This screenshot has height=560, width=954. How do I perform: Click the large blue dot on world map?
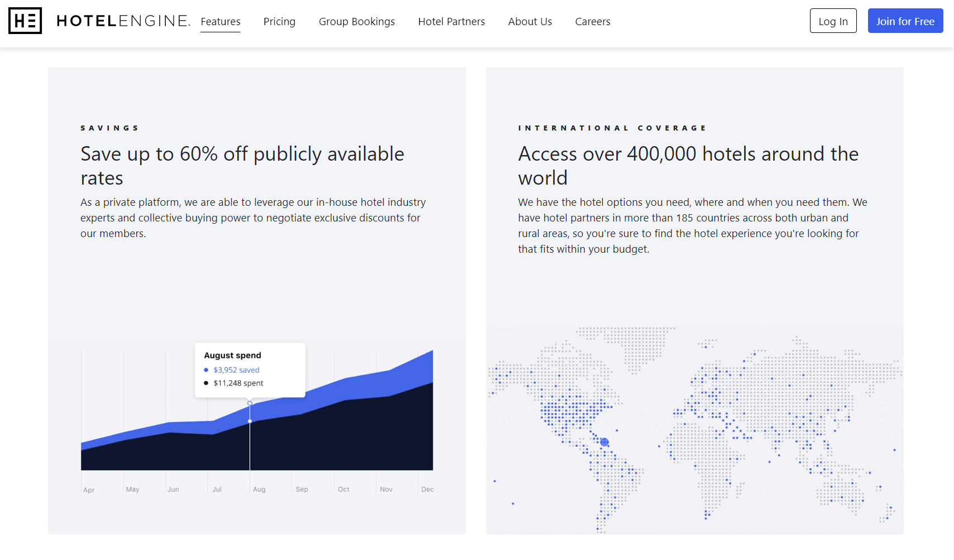point(604,442)
